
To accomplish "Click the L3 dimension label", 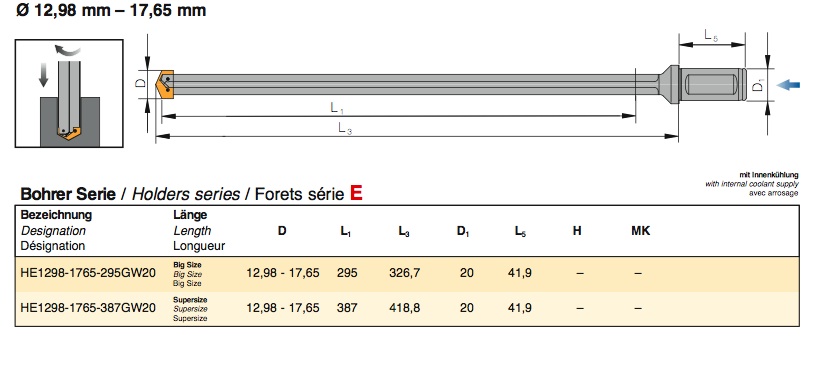I will click(346, 128).
